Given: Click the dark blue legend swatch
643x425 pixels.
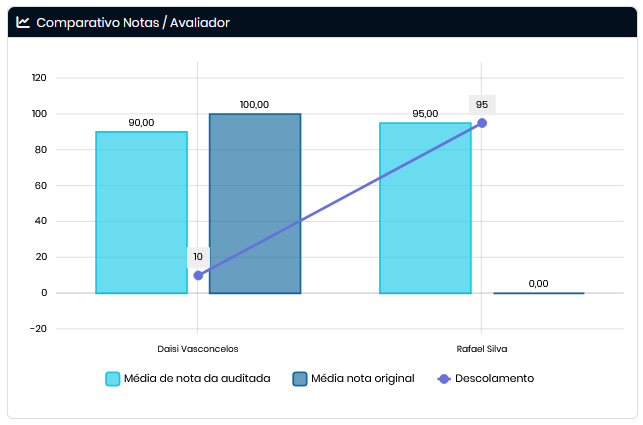Looking at the screenshot, I should tap(299, 379).
